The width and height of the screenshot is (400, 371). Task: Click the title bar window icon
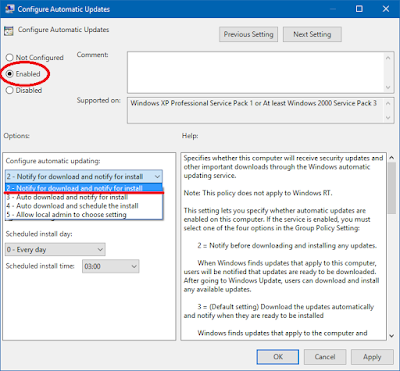pyautogui.click(x=10, y=9)
